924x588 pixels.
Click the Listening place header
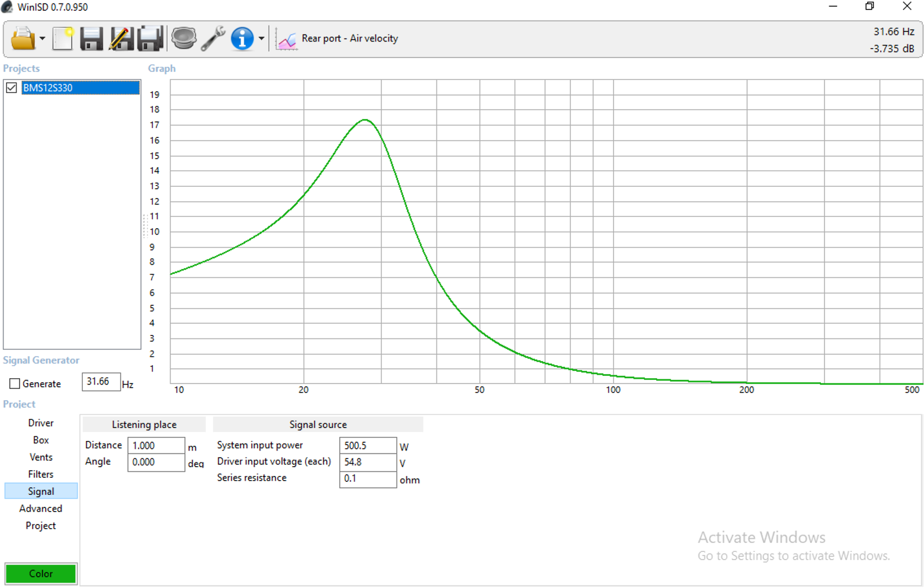[144, 424]
